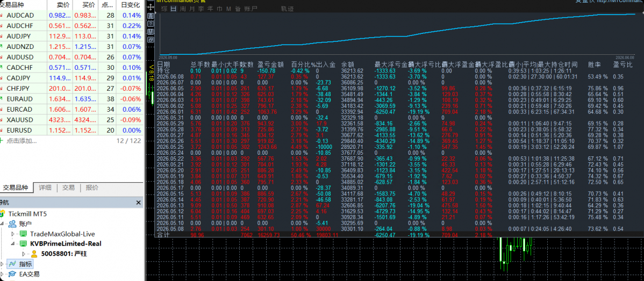Click the user icon of account 50058801
The height and width of the screenshot is (281, 644).
tap(34, 254)
